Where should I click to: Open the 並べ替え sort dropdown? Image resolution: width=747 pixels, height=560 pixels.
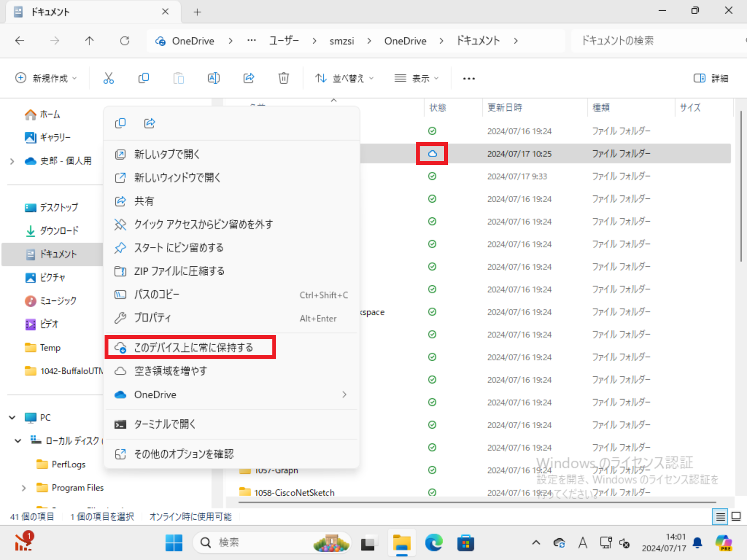click(344, 78)
